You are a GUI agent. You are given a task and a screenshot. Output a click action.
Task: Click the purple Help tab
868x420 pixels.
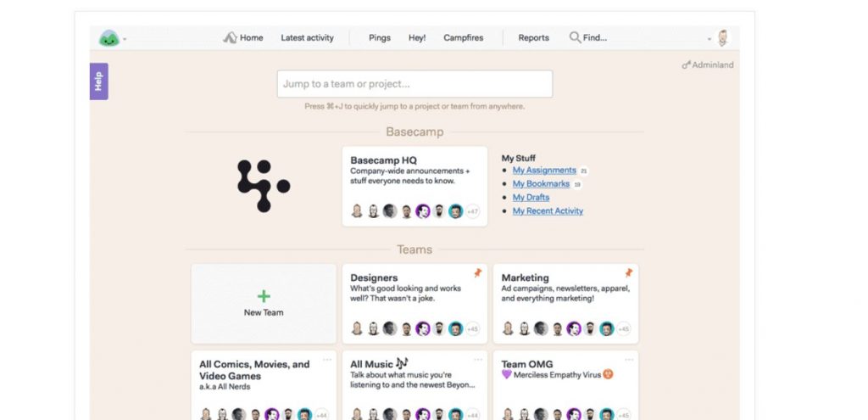pyautogui.click(x=98, y=81)
